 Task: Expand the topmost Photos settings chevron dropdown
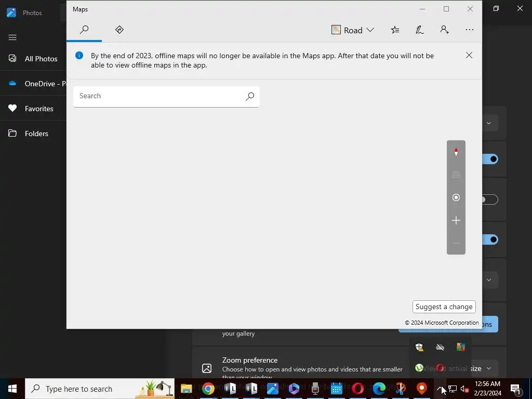490,123
